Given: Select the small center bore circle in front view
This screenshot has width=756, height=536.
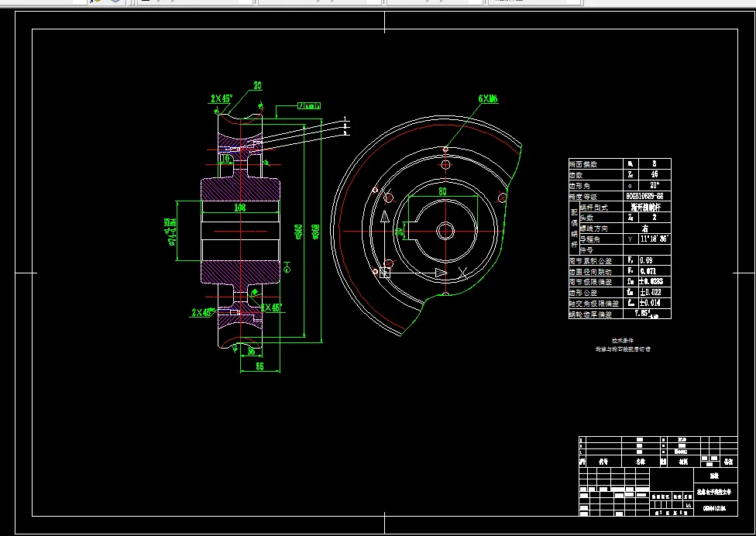Looking at the screenshot, I should click(445, 231).
